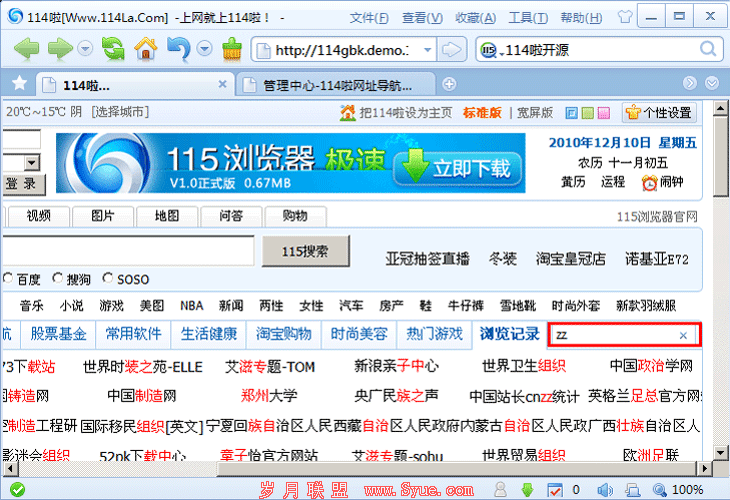Click the 115搜索 button
This screenshot has height=500, width=730.
click(305, 251)
